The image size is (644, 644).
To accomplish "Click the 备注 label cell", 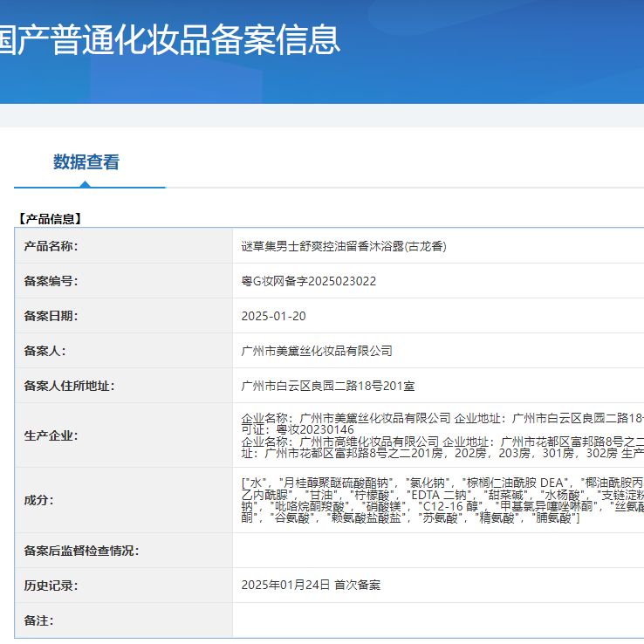I will point(124,620).
